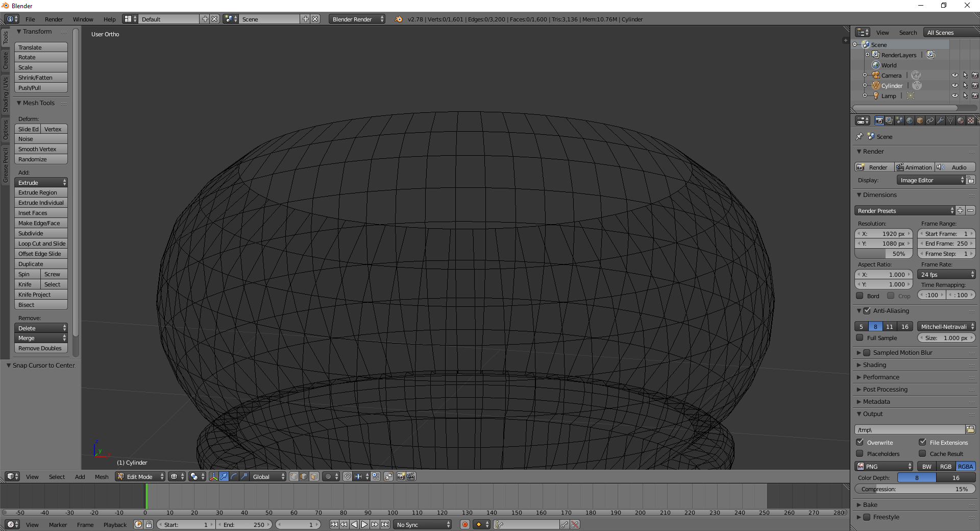Hide the Cylinder object using its eye icon
This screenshot has height=531, width=980.
(954, 85)
